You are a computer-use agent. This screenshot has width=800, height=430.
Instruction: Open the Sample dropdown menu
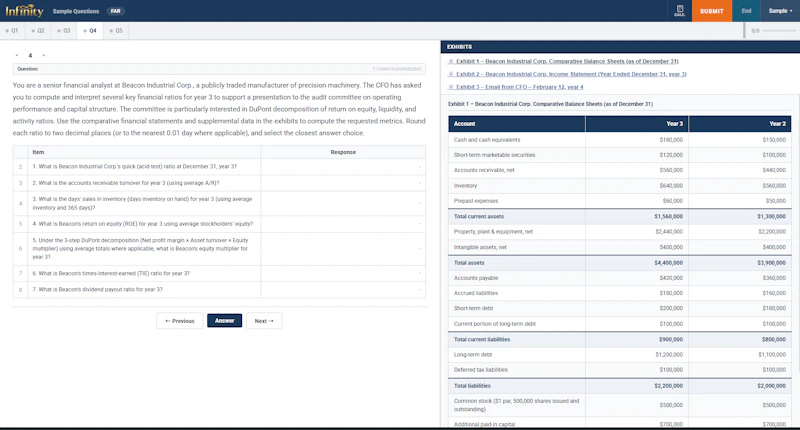click(780, 11)
